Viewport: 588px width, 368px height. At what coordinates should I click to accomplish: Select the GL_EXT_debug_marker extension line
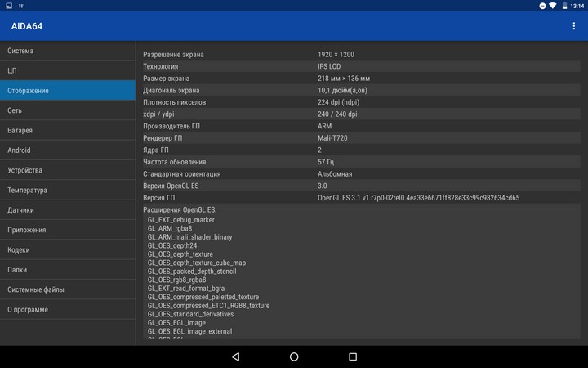[x=180, y=220]
